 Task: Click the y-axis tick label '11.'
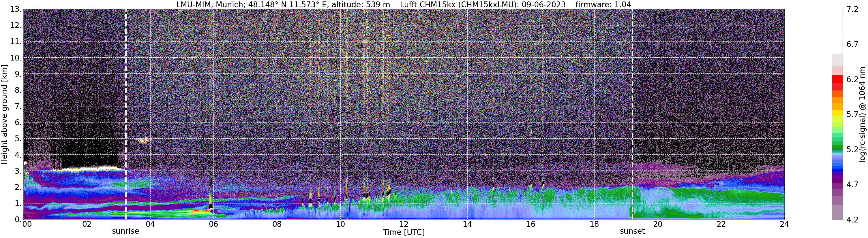(16, 42)
